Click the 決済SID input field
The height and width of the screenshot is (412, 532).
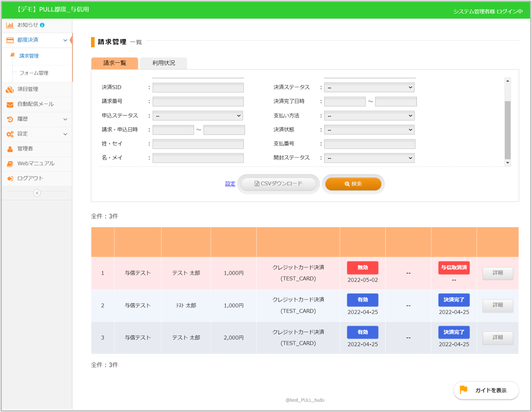tap(198, 88)
